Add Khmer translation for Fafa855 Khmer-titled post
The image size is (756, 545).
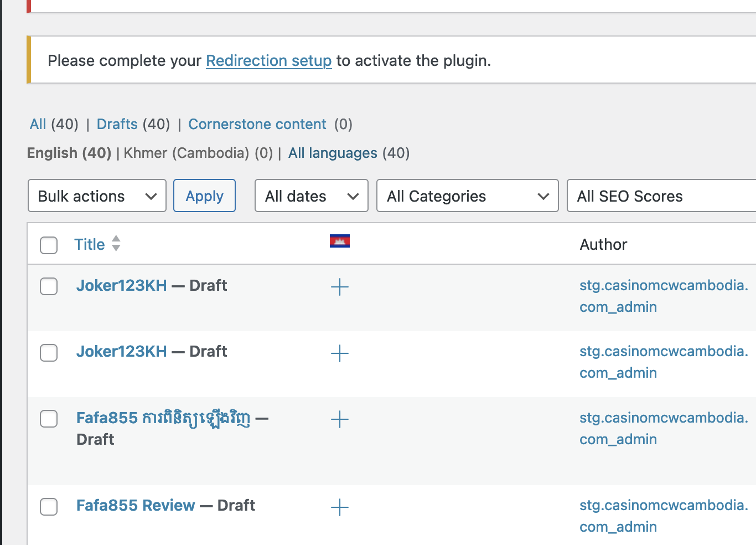coord(339,419)
